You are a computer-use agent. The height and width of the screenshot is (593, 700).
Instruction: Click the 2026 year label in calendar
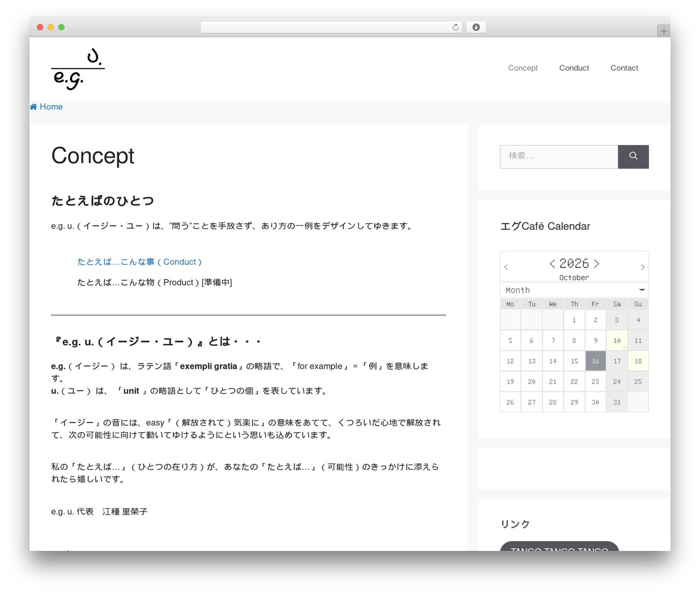(574, 264)
